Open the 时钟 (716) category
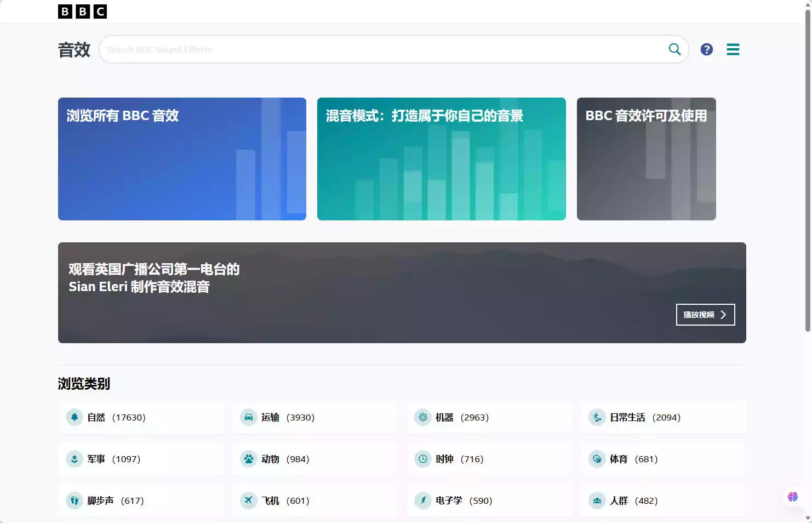This screenshot has width=812, height=523. click(489, 459)
